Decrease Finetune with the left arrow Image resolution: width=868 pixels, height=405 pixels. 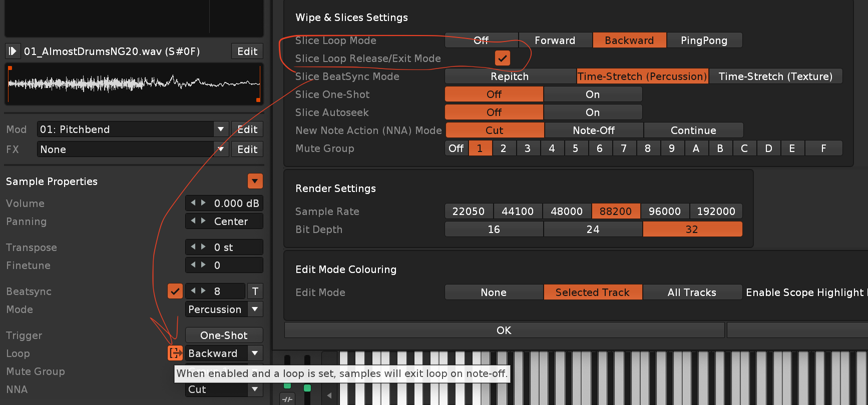(x=193, y=265)
